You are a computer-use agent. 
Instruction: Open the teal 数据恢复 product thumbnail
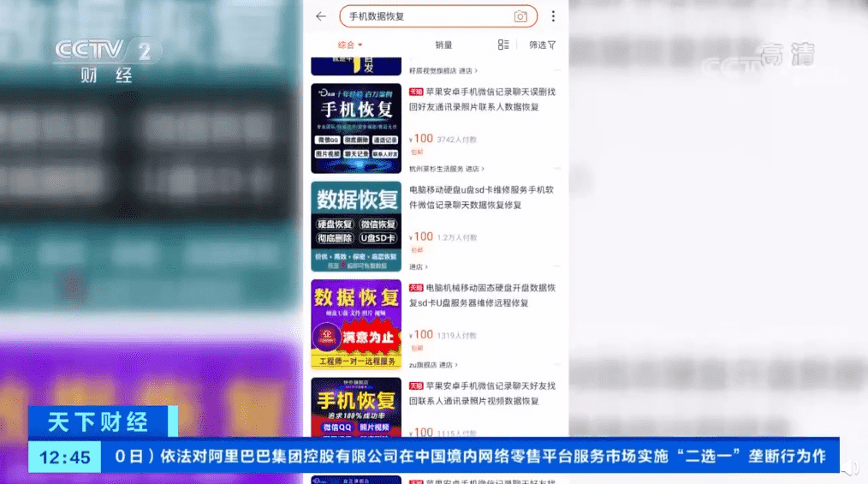click(356, 226)
